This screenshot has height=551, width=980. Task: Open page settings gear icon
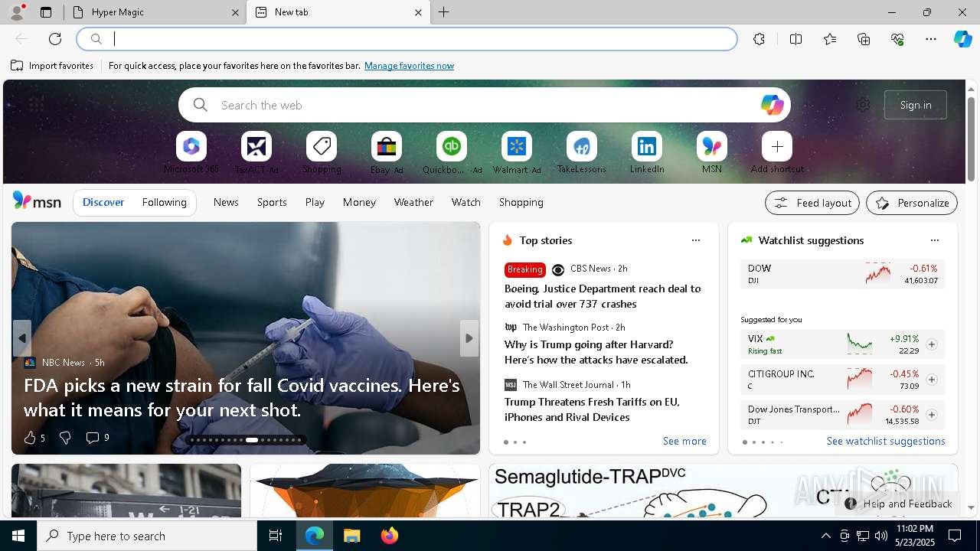863,105
